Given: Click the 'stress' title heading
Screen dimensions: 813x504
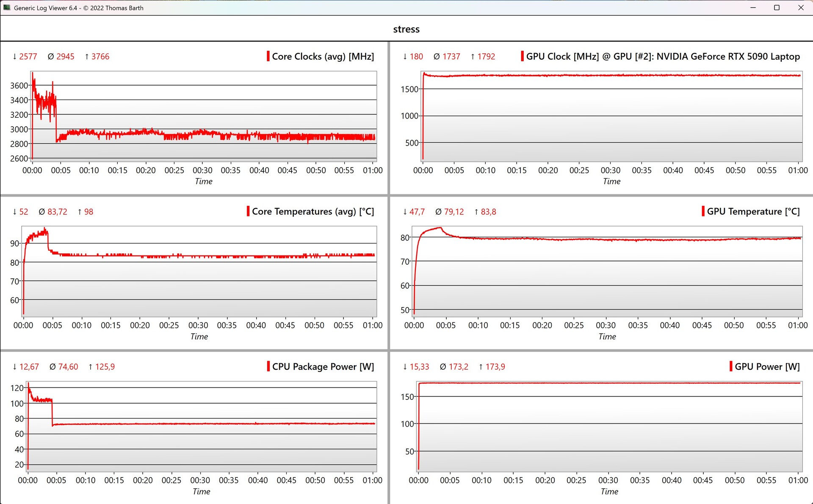Looking at the screenshot, I should tap(406, 29).
